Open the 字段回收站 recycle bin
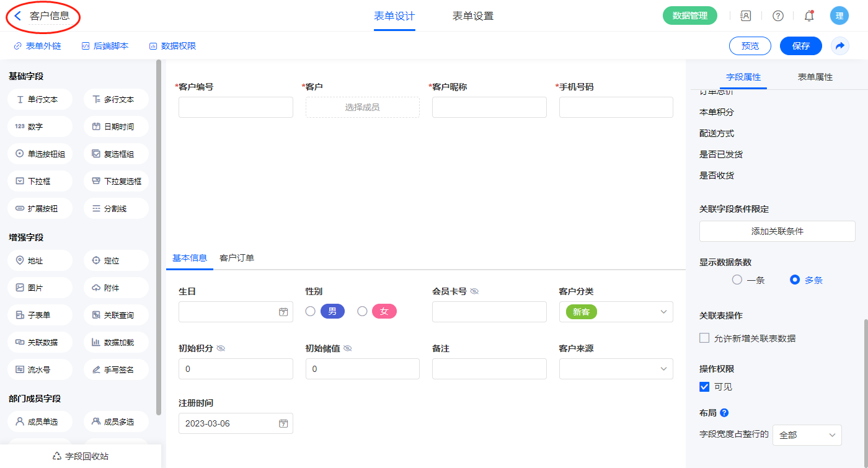 81,456
